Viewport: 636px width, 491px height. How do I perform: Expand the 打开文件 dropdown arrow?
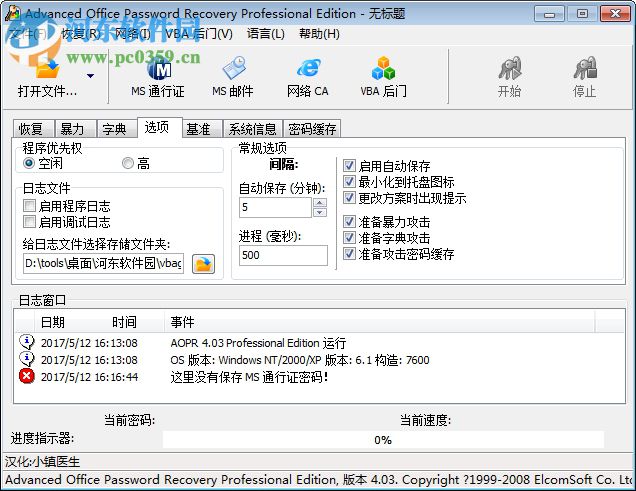(x=90, y=76)
